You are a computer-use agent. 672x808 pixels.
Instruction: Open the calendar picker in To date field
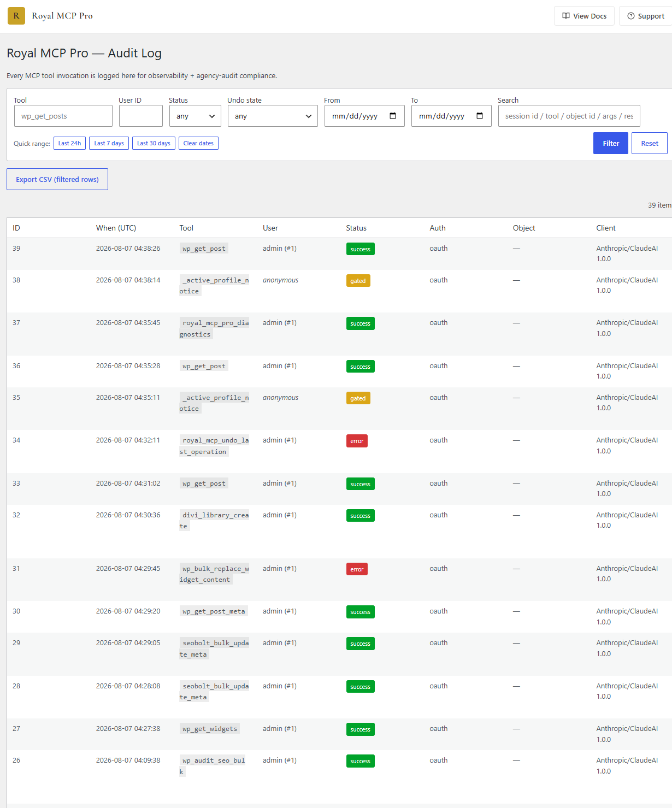(x=480, y=116)
